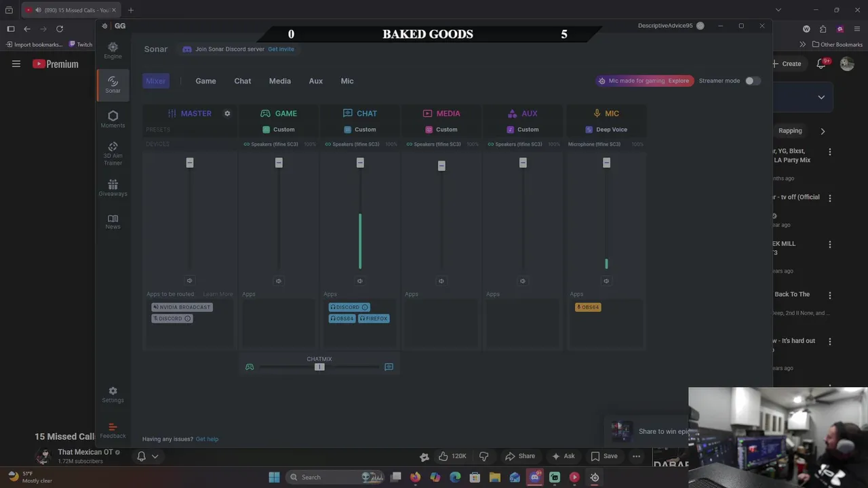Switch to the Mic tab
Image resolution: width=868 pixels, height=488 pixels.
(347, 81)
